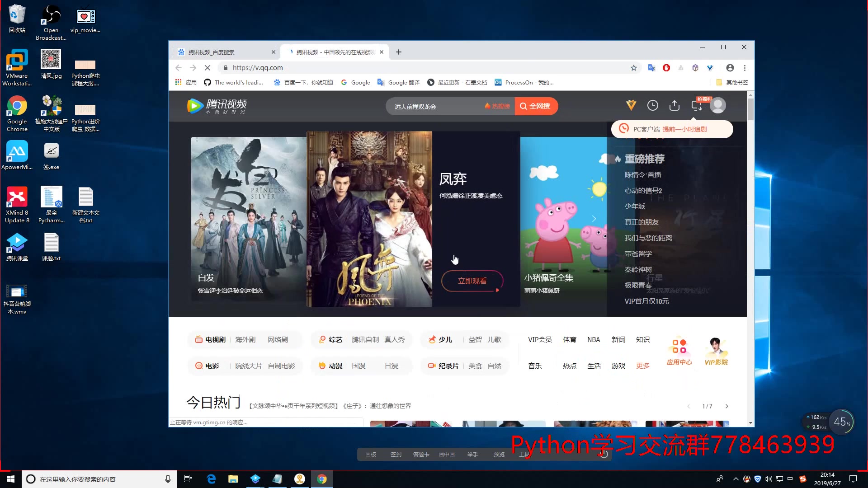868x488 pixels.
Task: Select the 电视剧 category
Action: [x=210, y=340]
